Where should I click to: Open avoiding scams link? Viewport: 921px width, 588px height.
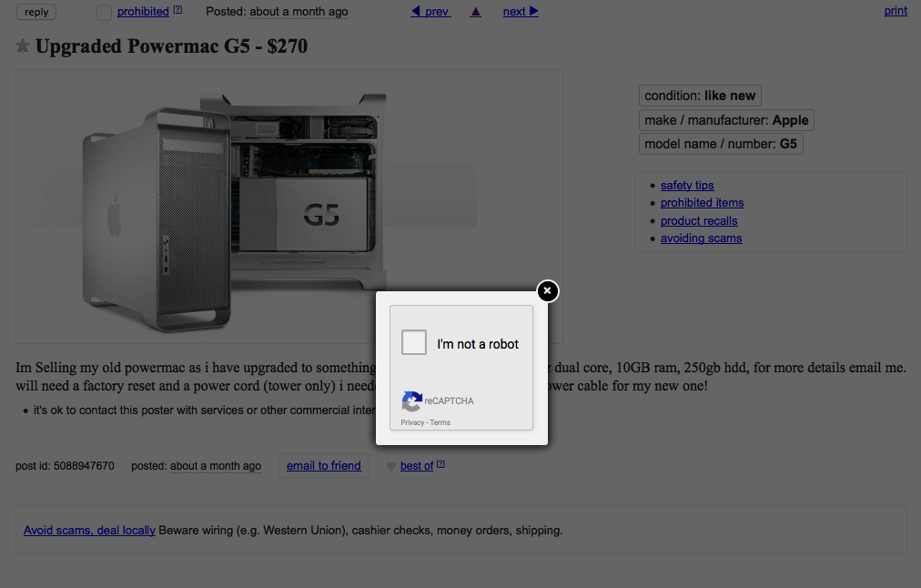(702, 238)
